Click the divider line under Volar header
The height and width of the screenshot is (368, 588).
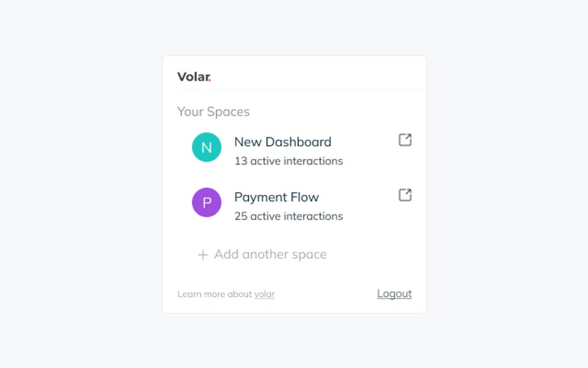(300, 90)
